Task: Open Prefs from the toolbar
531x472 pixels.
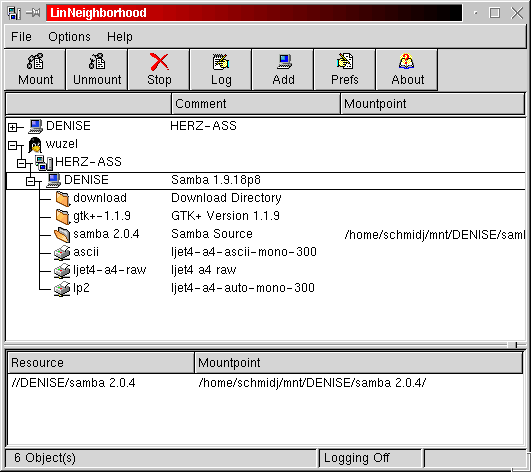Action: coord(345,62)
